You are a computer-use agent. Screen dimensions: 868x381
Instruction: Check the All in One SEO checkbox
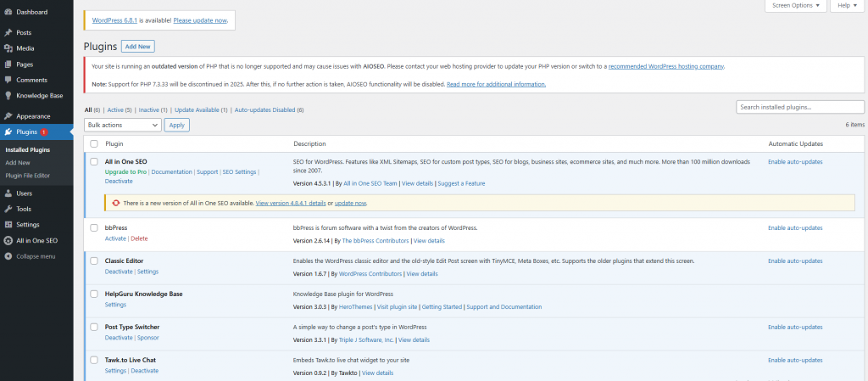point(94,162)
